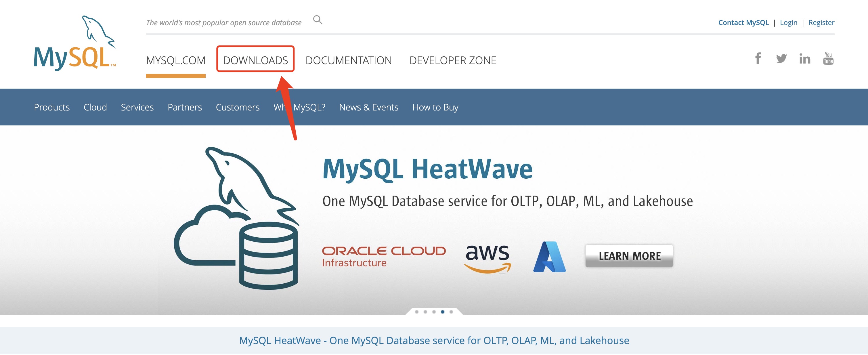Open the MySQL Facebook page icon
The width and height of the screenshot is (868, 355).
coord(758,58)
